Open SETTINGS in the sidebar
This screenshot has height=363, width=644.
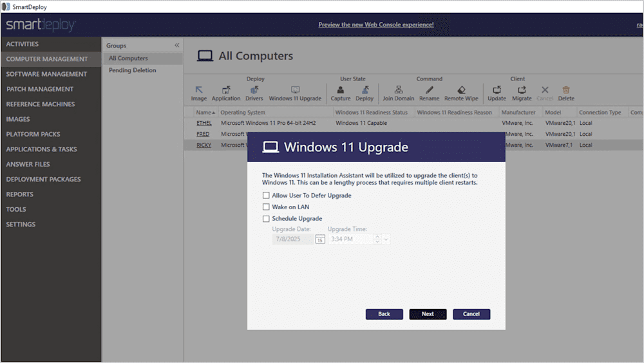pos(51,224)
